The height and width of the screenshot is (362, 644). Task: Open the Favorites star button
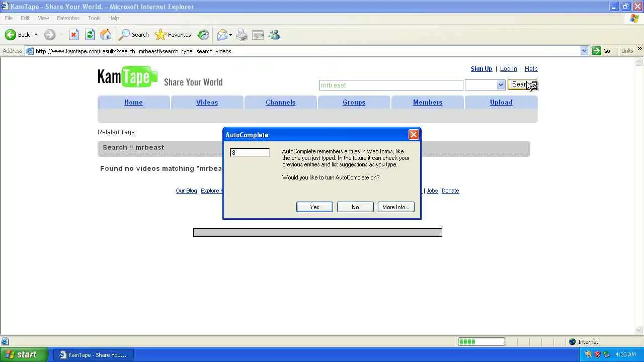click(x=173, y=35)
